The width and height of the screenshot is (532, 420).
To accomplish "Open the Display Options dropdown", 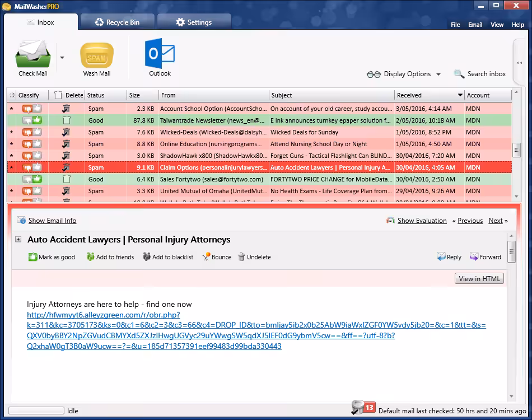I will click(x=404, y=74).
